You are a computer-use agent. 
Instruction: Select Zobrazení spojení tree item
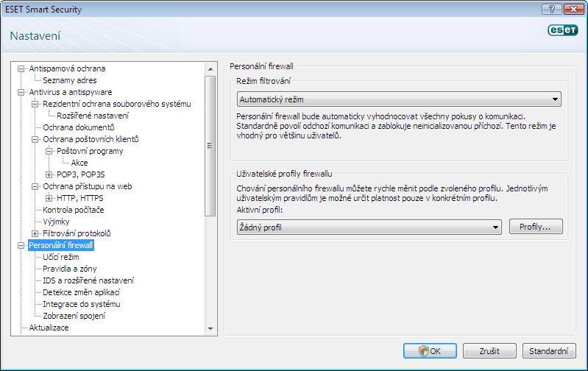pos(74,317)
